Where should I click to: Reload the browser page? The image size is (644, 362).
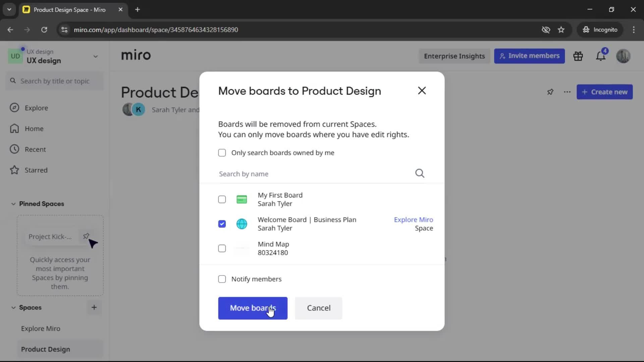tap(44, 30)
